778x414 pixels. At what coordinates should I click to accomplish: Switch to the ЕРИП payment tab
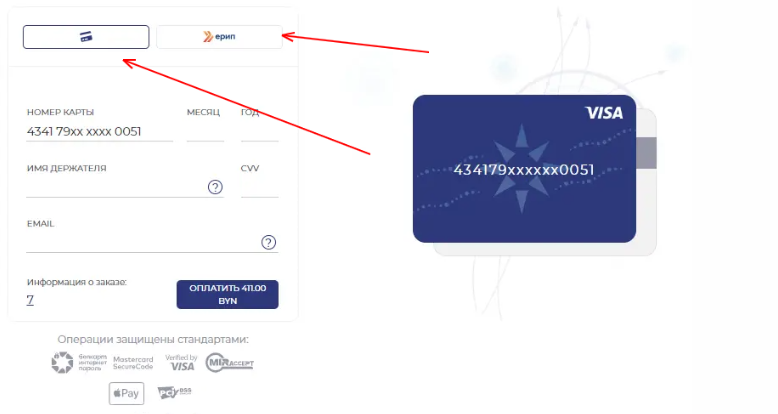[219, 37]
